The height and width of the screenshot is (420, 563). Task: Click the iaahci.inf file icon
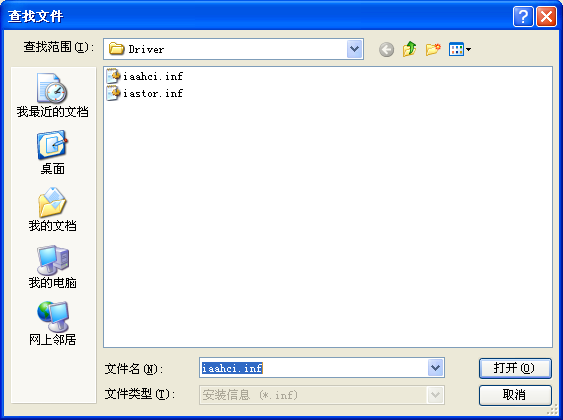tap(113, 76)
